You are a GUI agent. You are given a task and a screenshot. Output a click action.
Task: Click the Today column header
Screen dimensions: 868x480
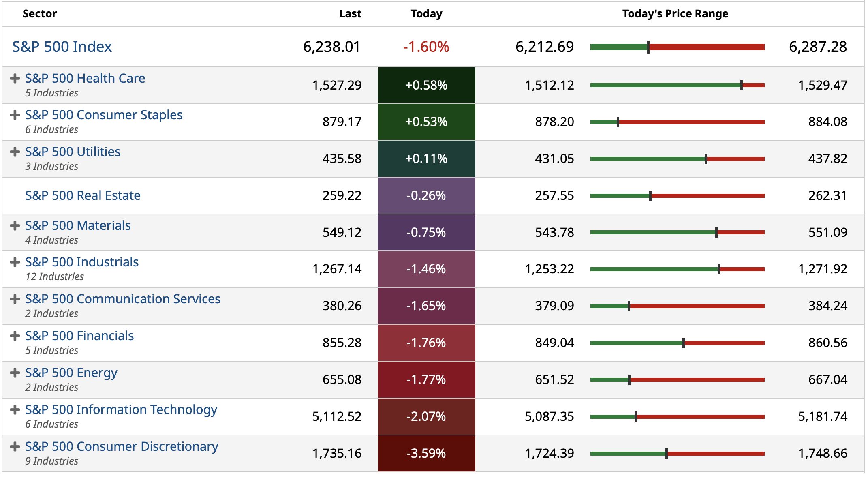426,14
